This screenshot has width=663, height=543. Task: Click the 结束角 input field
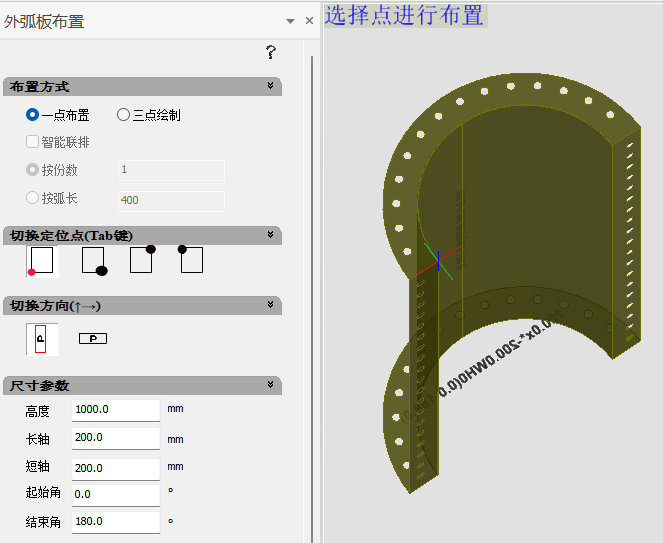115,522
